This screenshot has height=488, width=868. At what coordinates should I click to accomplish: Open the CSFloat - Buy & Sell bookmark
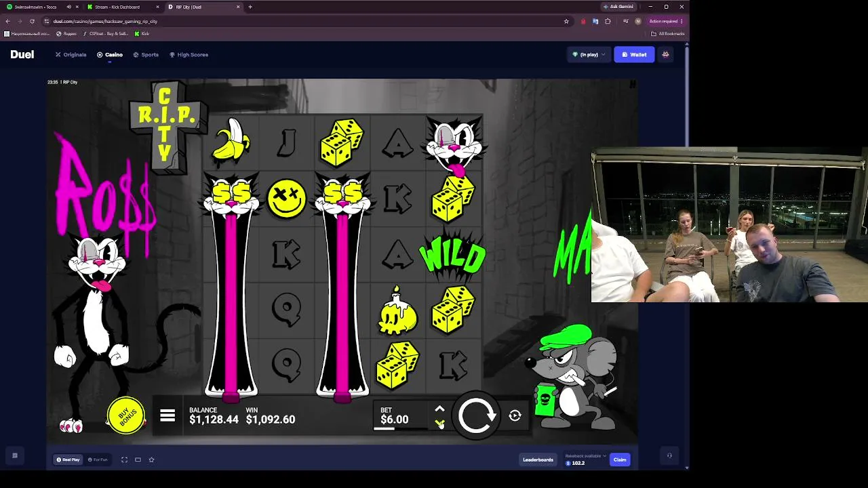pyautogui.click(x=106, y=34)
